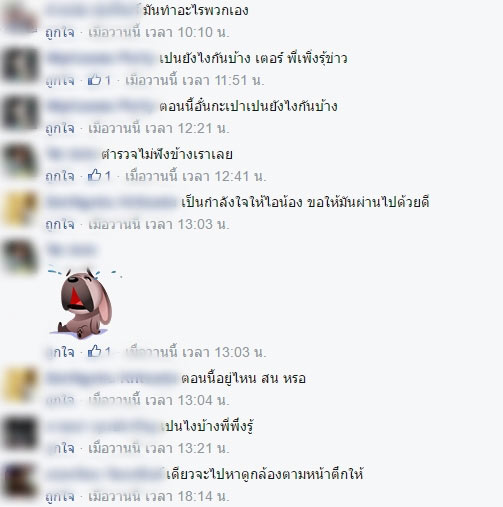Open avatar beside the 11:51 comment
The height and width of the screenshot is (507, 503).
20,65
